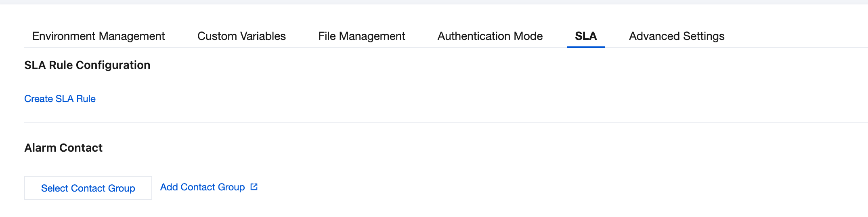Screen dimensions: 868x217
Task: Go to the File Management tab
Action: pos(361,36)
